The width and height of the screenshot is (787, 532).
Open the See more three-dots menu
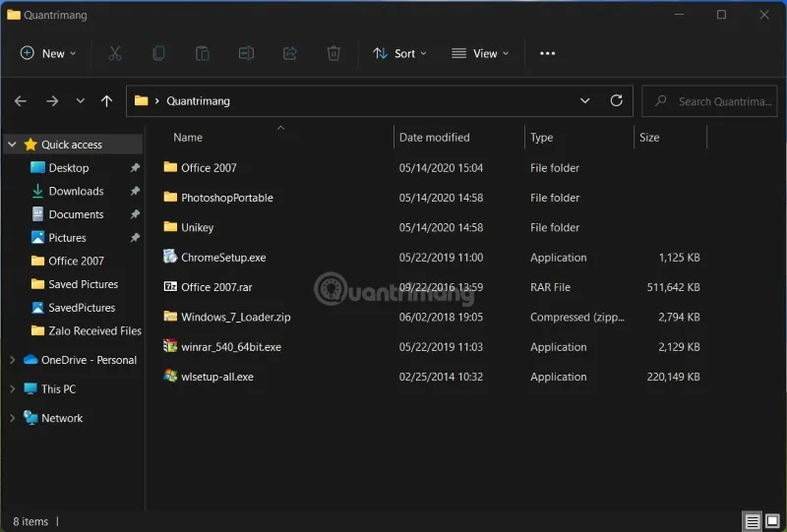547,53
